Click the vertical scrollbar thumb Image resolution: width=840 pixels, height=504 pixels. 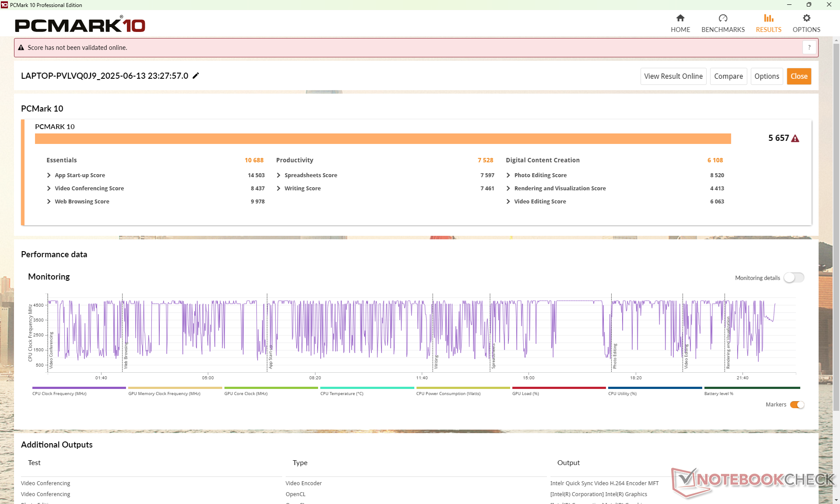[836, 227]
